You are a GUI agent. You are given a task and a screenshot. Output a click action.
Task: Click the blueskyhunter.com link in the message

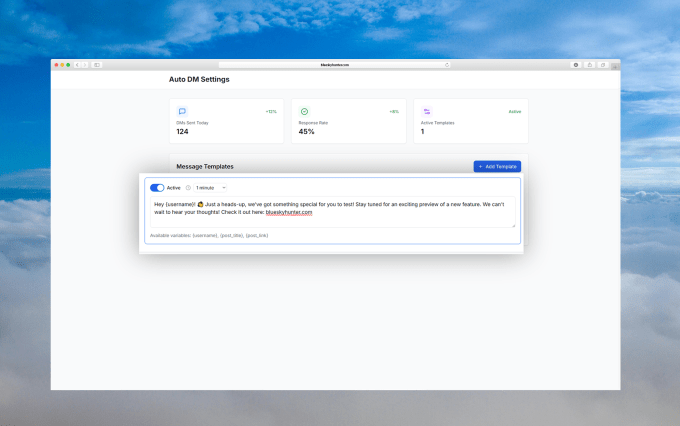[289, 212]
